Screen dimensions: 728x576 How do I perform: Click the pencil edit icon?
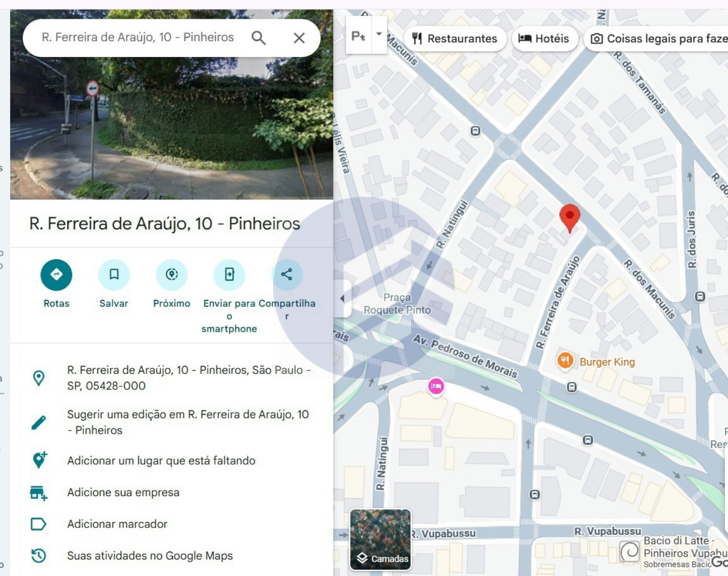(x=38, y=422)
